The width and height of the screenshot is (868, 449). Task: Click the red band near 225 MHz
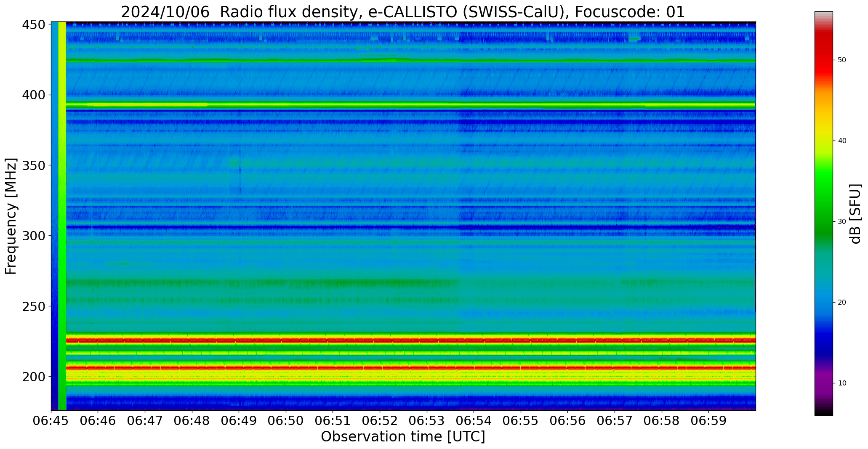411,340
